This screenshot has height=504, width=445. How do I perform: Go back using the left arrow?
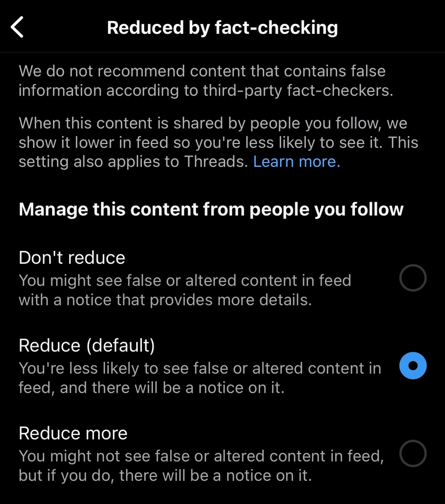tap(17, 27)
